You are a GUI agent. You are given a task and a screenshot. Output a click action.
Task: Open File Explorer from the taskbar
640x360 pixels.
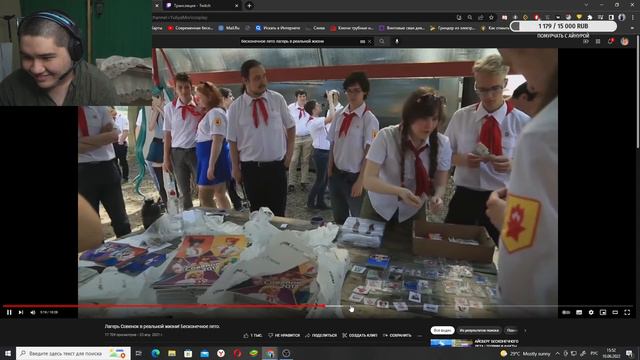(x=172, y=353)
